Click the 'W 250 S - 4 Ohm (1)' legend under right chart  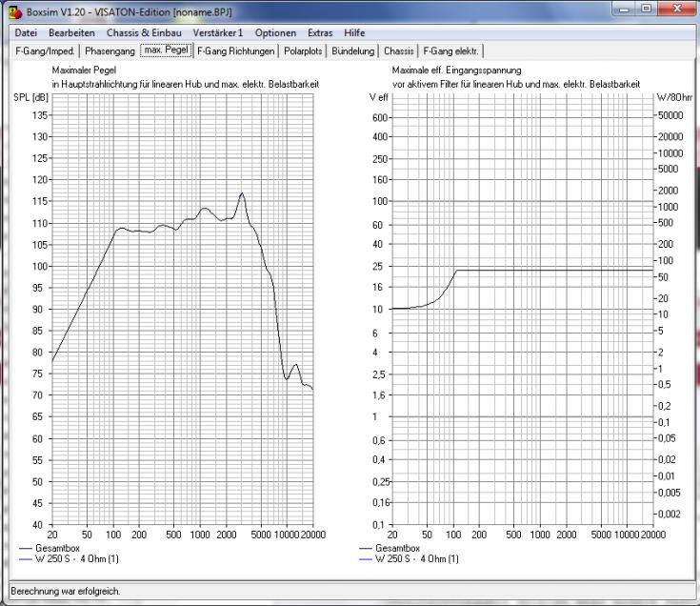(x=409, y=558)
